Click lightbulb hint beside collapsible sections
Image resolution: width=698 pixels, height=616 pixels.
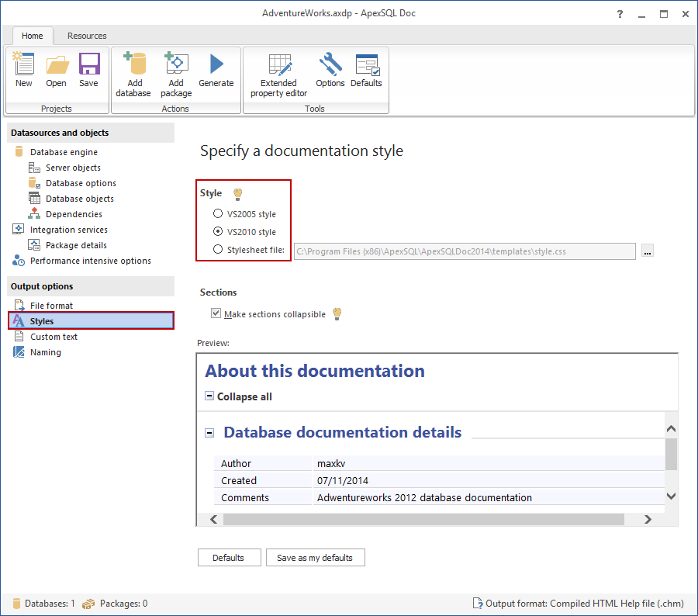337,314
